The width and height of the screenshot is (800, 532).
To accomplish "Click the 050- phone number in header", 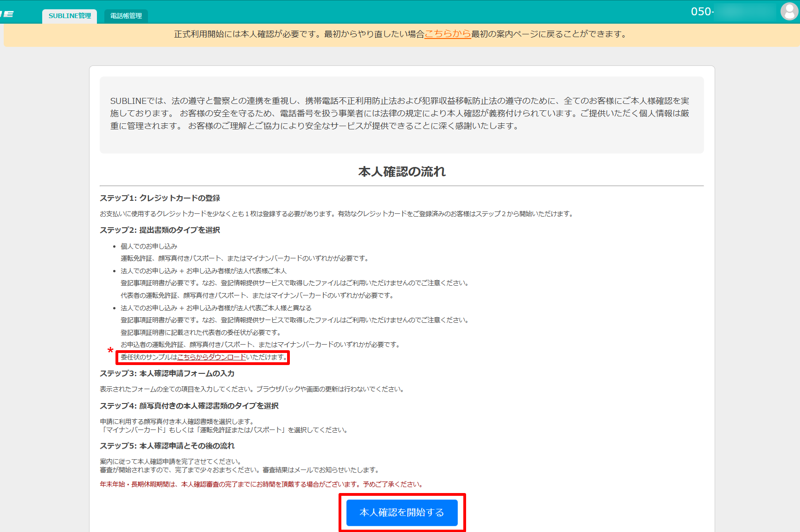I will coord(702,12).
